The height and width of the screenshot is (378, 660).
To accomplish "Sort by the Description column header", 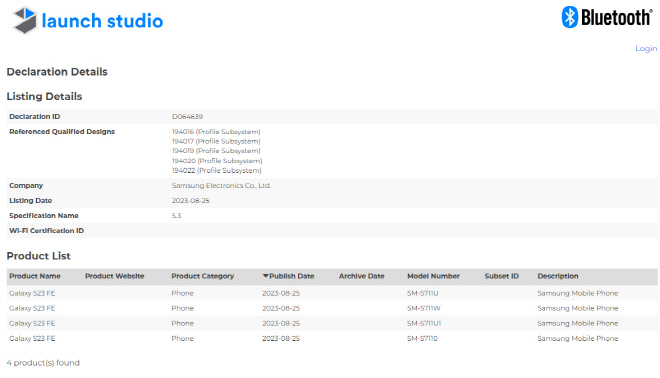I will click(558, 276).
